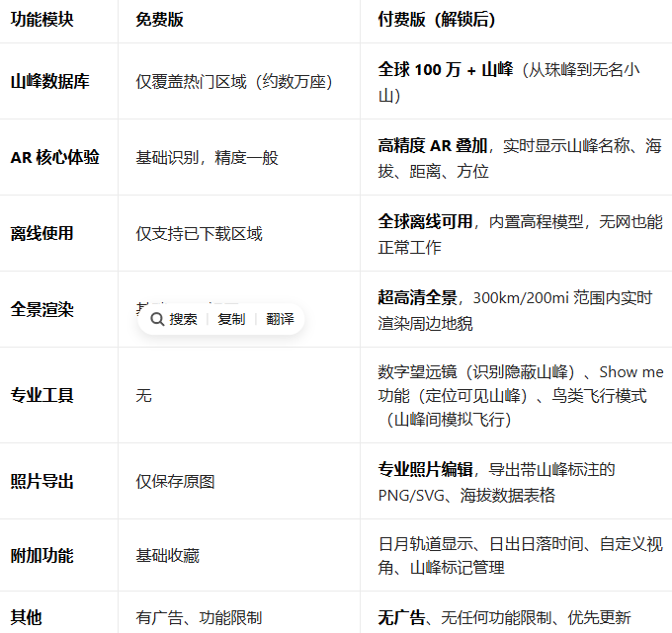Click the 其他 row label
The image size is (672, 633).
pos(26,617)
